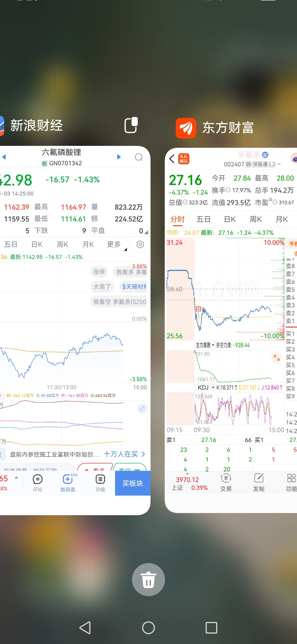This screenshot has height=644, width=297.
Task: Tap the 千档 order book tab
Action: 292,244
